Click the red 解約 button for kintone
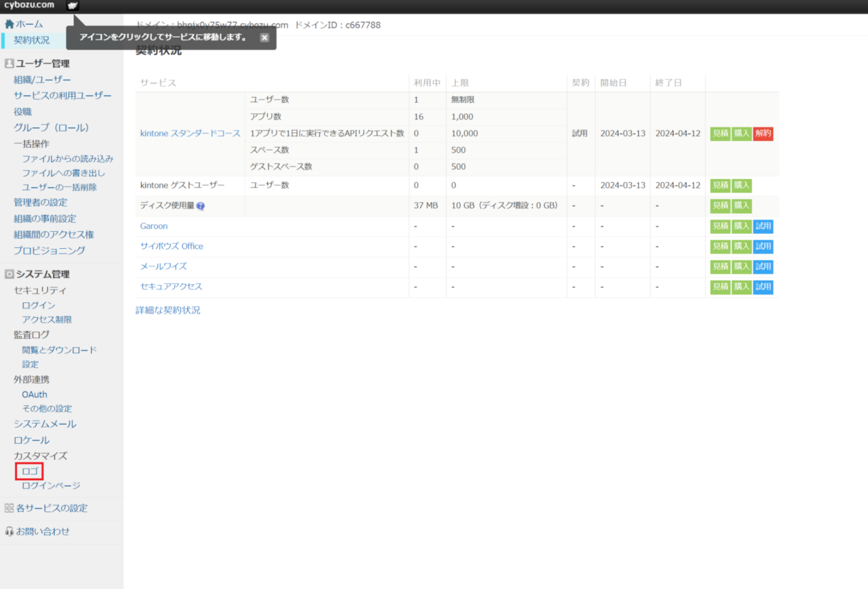Image resolution: width=868 pixels, height=589 pixels. pos(763,134)
